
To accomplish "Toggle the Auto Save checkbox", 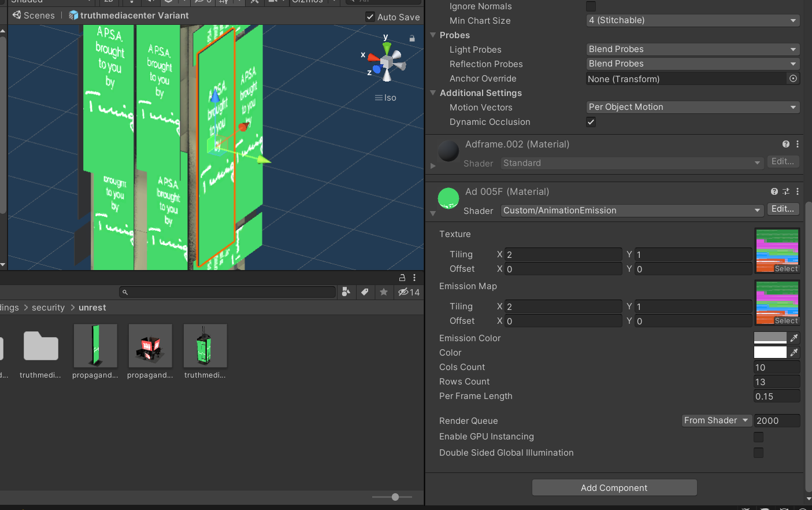I will click(x=370, y=17).
